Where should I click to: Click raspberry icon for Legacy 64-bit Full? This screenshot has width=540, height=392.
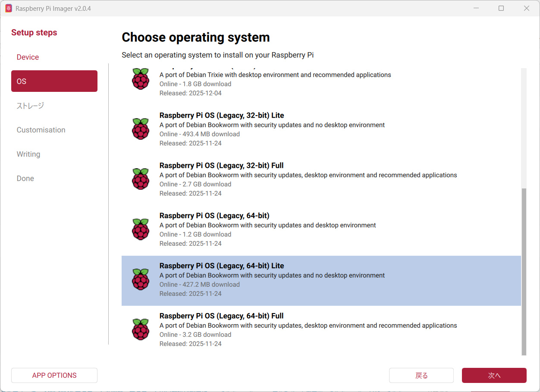tap(141, 329)
